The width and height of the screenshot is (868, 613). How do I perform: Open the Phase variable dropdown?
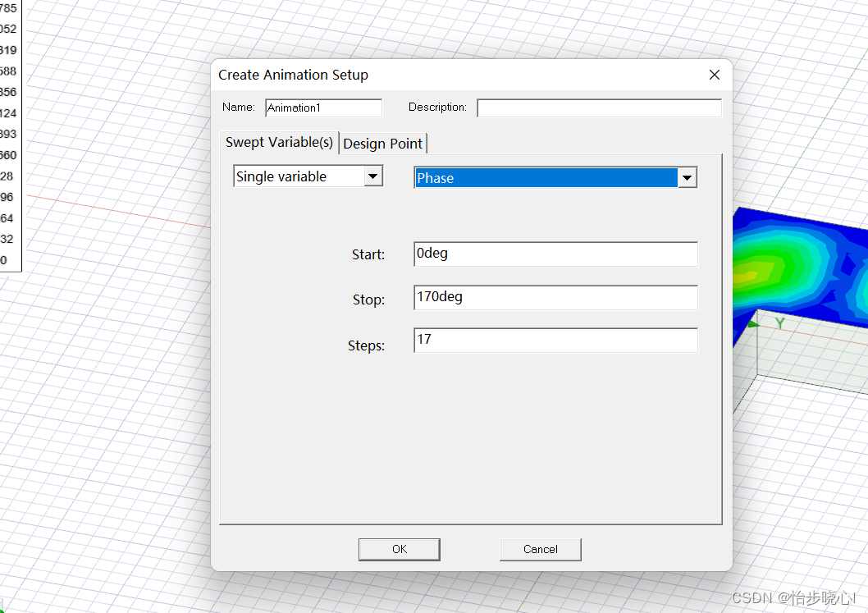pyautogui.click(x=555, y=178)
